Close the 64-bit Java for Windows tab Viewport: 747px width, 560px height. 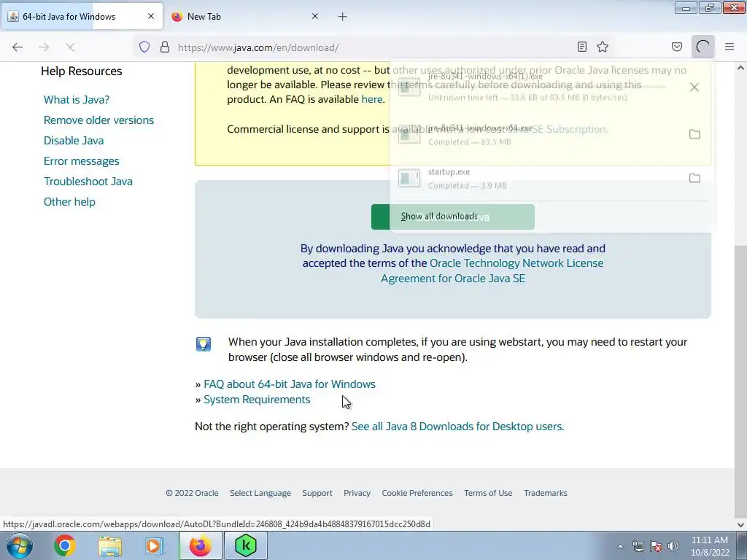151,16
